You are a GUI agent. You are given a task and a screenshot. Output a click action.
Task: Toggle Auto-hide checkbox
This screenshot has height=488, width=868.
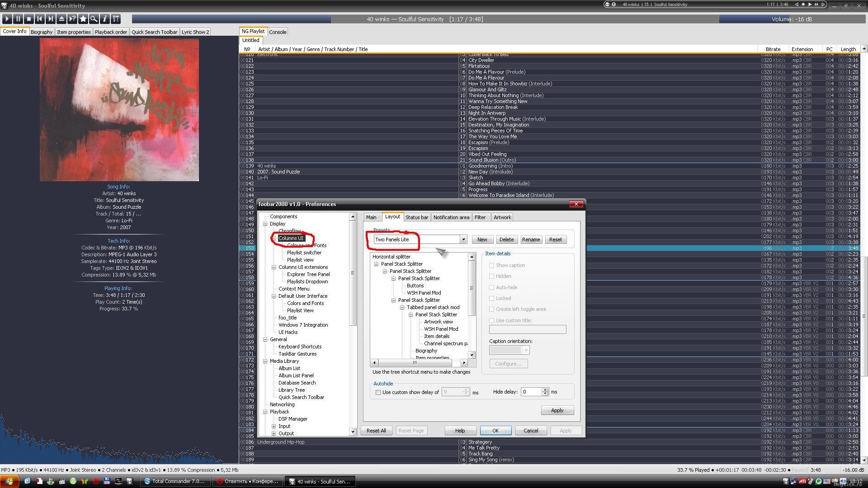click(x=491, y=287)
